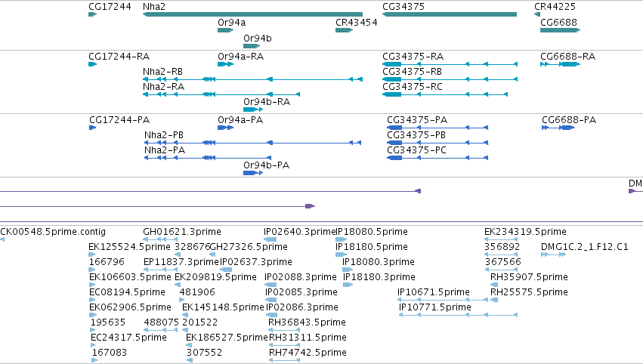Screen dimensions: 643x364
Task: Click transcript label CG34375-RB
Action: coord(412,72)
